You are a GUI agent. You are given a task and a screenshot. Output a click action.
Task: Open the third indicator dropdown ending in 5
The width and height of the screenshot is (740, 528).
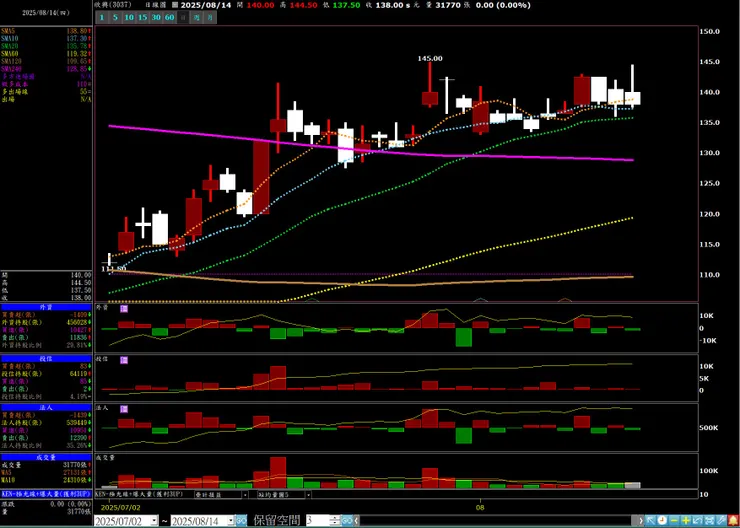(284, 494)
